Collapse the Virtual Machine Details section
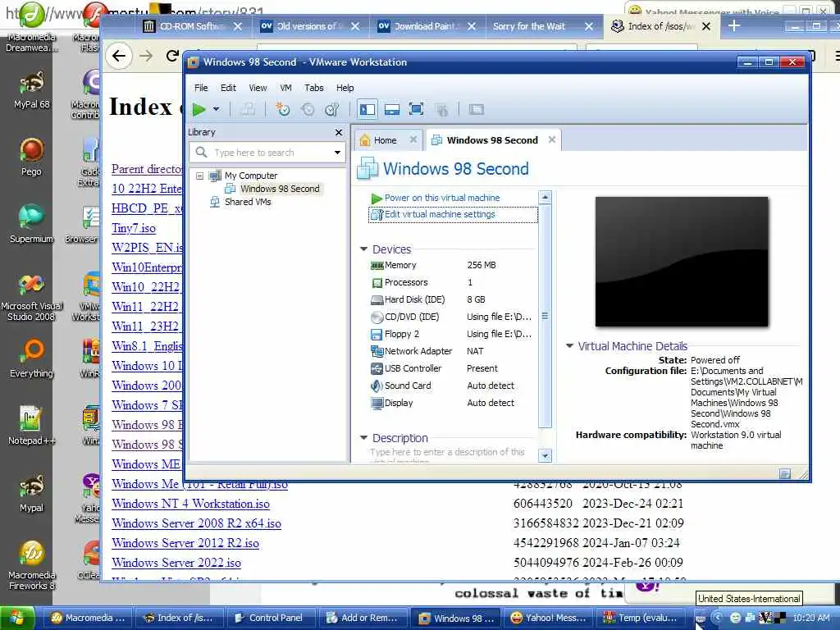This screenshot has width=840, height=630. point(569,346)
